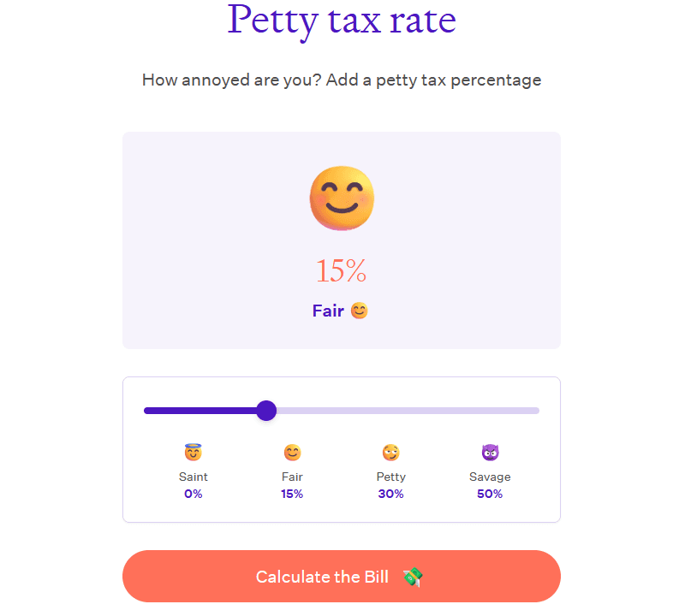Choose the Petty emoji preset icon
This screenshot has height=616, width=679.
(391, 453)
